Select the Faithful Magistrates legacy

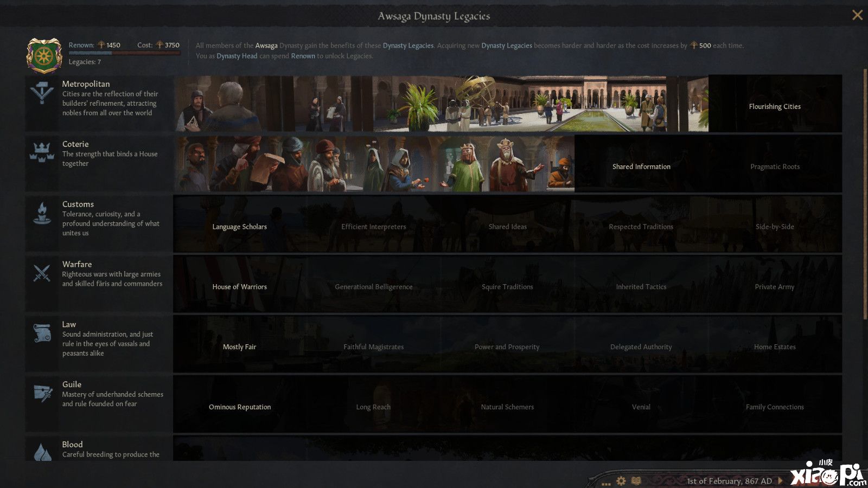coord(374,344)
